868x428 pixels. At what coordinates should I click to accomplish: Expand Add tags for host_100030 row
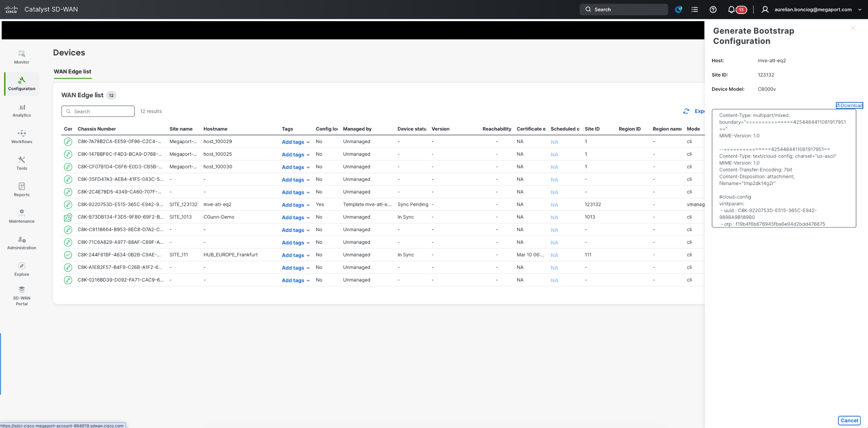click(296, 167)
